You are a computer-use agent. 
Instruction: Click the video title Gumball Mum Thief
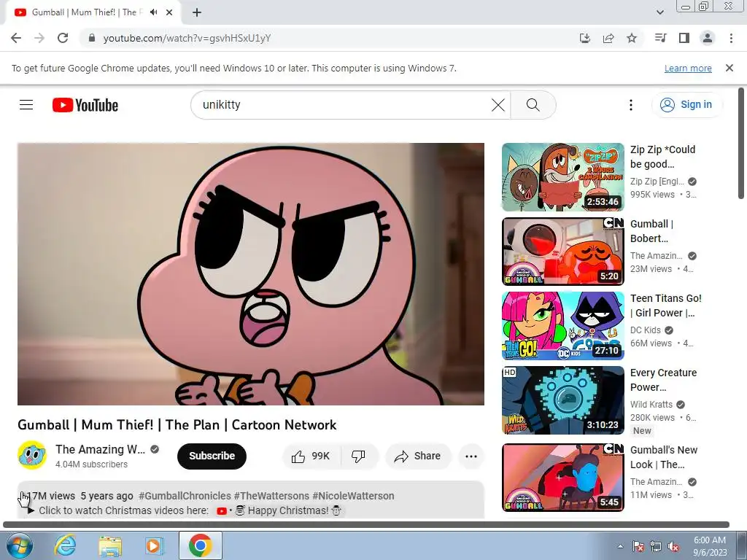[x=177, y=425]
